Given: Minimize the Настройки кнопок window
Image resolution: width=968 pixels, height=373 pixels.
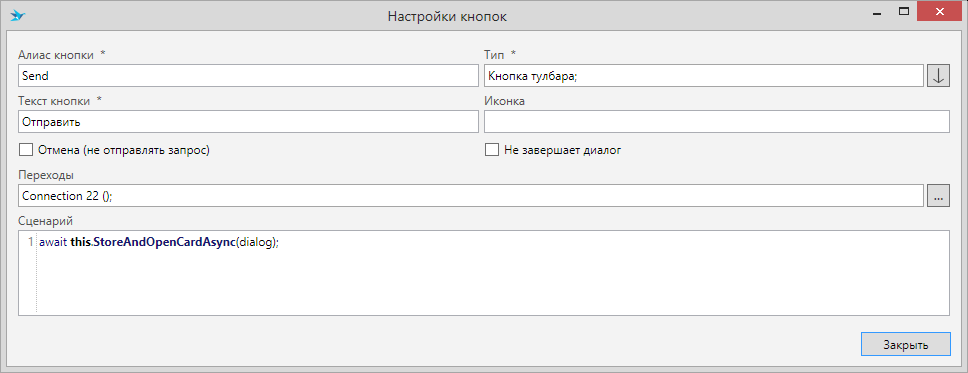Looking at the screenshot, I should tap(876, 12).
